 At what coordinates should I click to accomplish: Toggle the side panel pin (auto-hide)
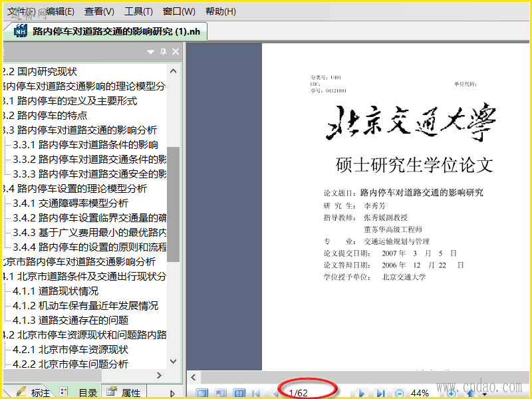(163, 52)
